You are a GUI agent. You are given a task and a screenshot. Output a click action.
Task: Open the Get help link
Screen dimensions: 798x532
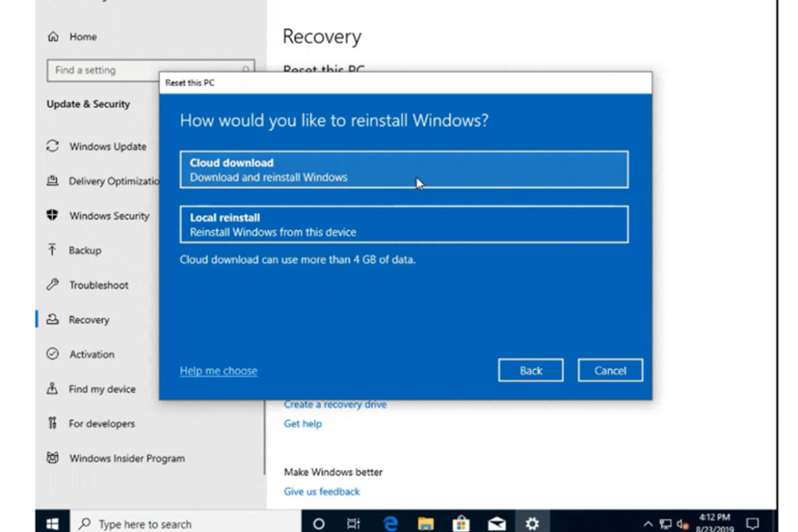click(x=303, y=424)
